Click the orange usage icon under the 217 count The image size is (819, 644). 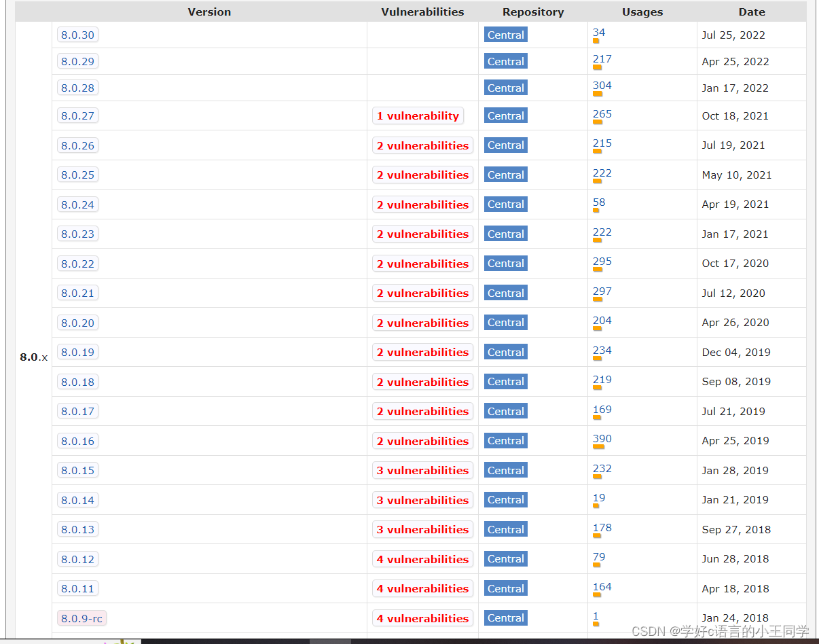[596, 67]
